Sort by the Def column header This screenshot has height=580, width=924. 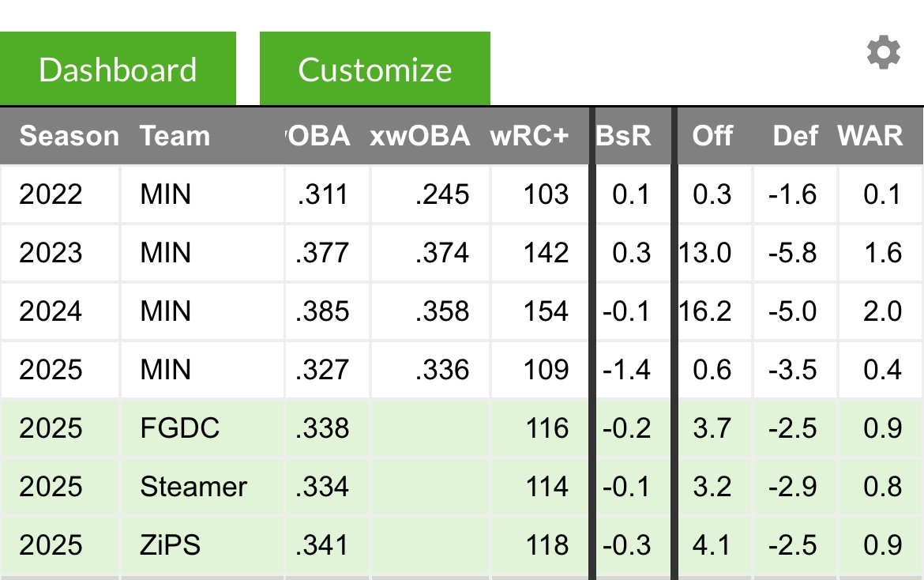pyautogui.click(x=794, y=136)
